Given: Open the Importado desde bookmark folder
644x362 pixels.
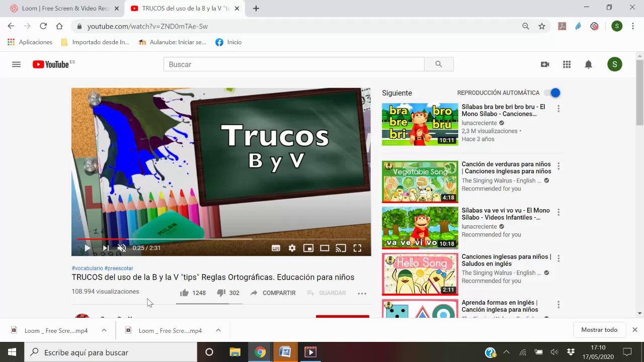Looking at the screenshot, I should coord(95,42).
